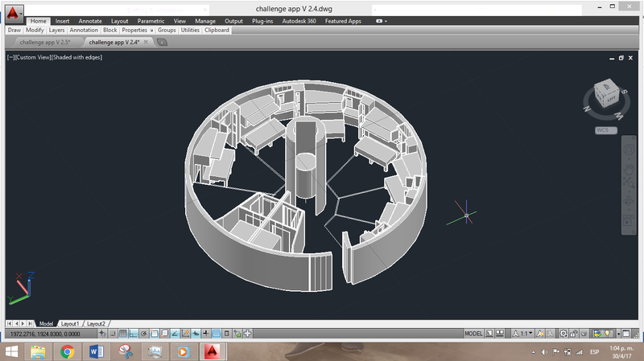
Task: Open the AutoCAD application menu button
Action: tap(15, 16)
